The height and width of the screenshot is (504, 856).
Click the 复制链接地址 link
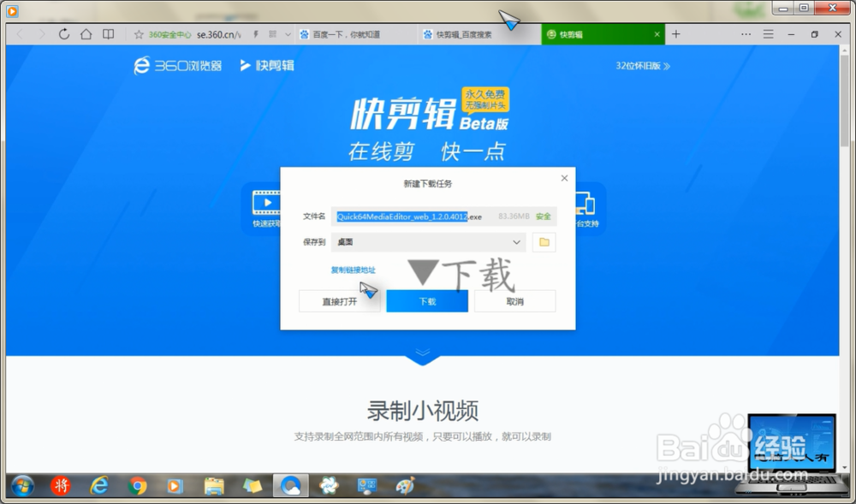coord(354,270)
